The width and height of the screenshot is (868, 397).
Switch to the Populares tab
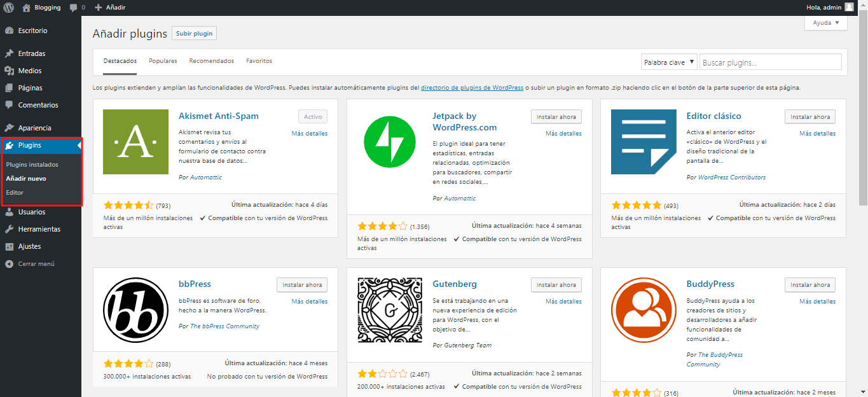pyautogui.click(x=163, y=61)
